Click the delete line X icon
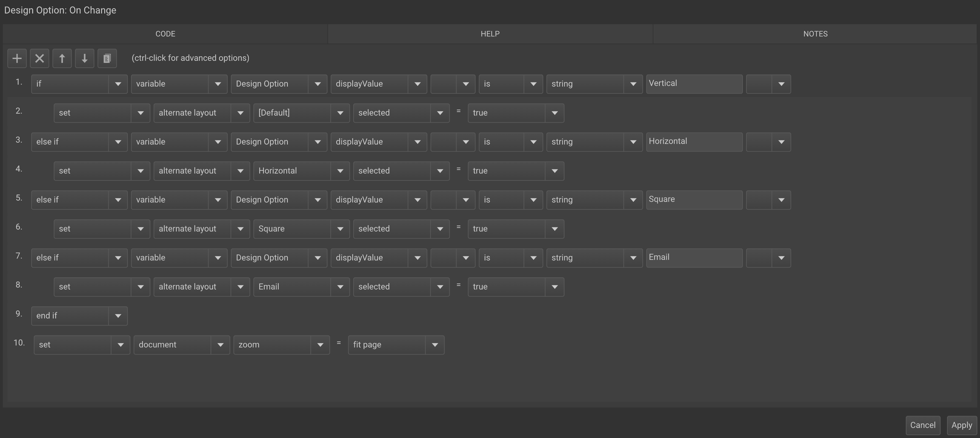Screen dimensions: 980x438 tap(40, 59)
